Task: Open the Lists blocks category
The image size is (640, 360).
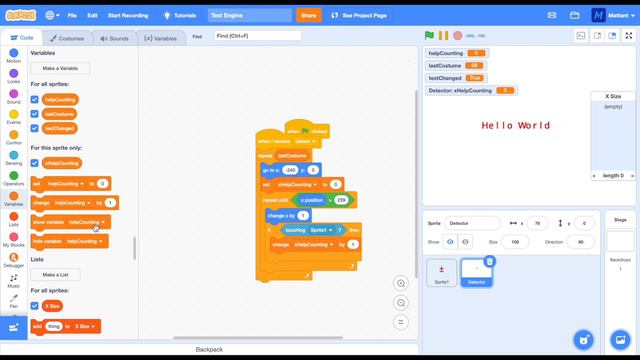Action: 13,219
